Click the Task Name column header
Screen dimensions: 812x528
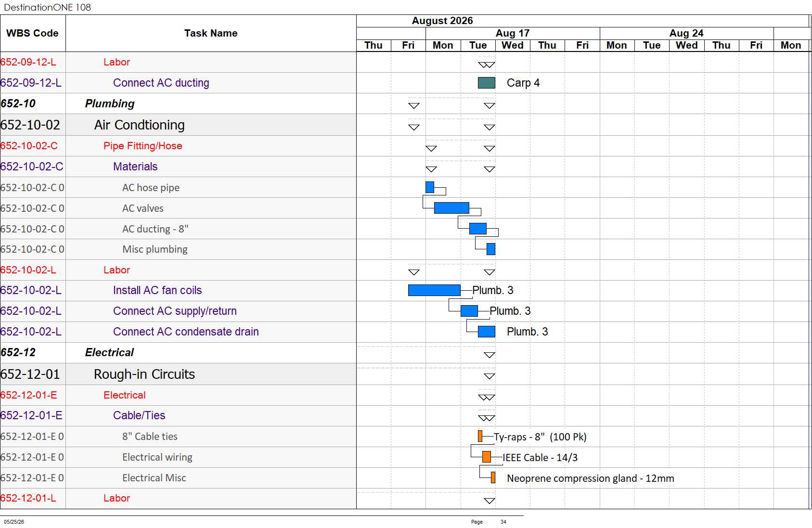click(211, 33)
